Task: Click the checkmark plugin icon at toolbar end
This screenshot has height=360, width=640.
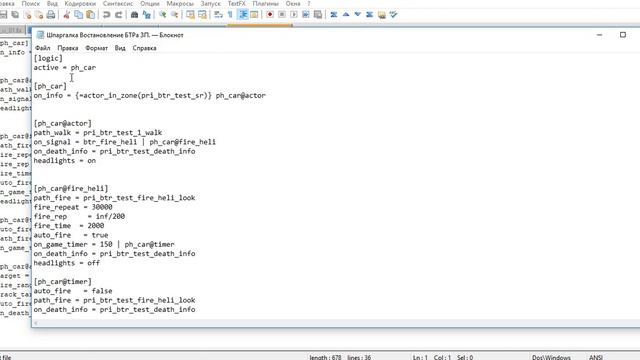Action: coord(393,15)
